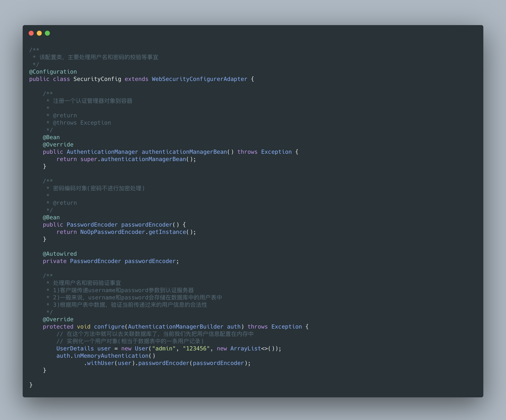The height and width of the screenshot is (420, 506).
Task: Click the @Configuration annotation
Action: tap(53, 72)
